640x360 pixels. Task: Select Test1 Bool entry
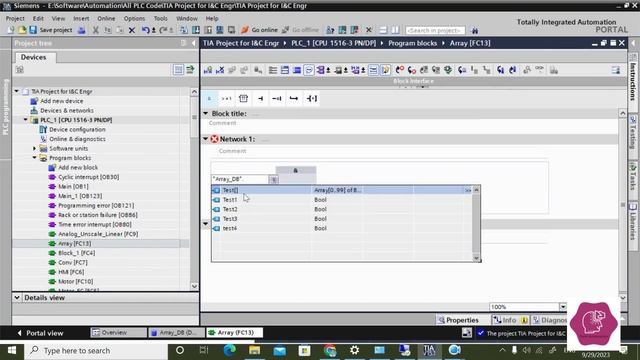tap(342, 200)
